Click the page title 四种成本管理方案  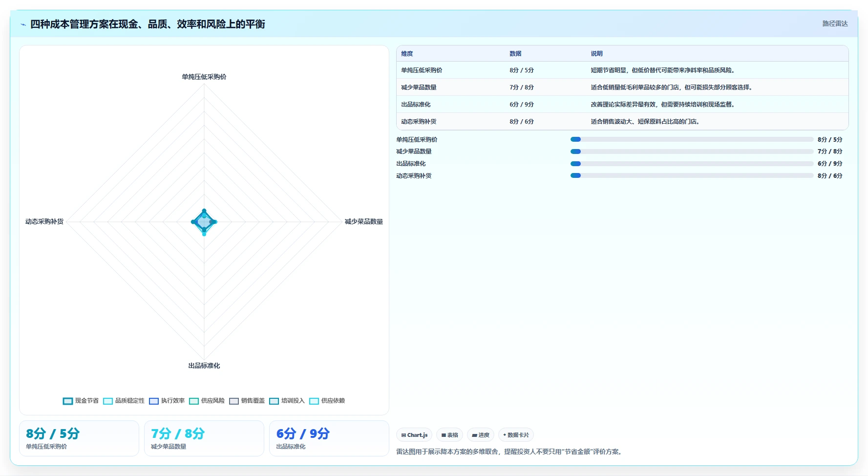click(148, 24)
